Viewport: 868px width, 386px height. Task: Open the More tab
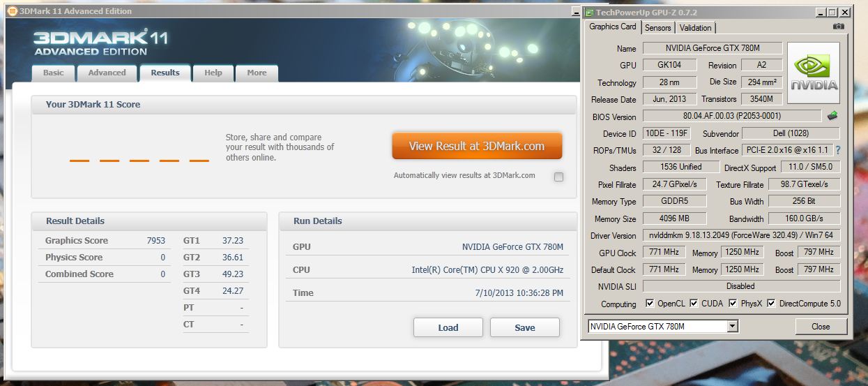257,73
